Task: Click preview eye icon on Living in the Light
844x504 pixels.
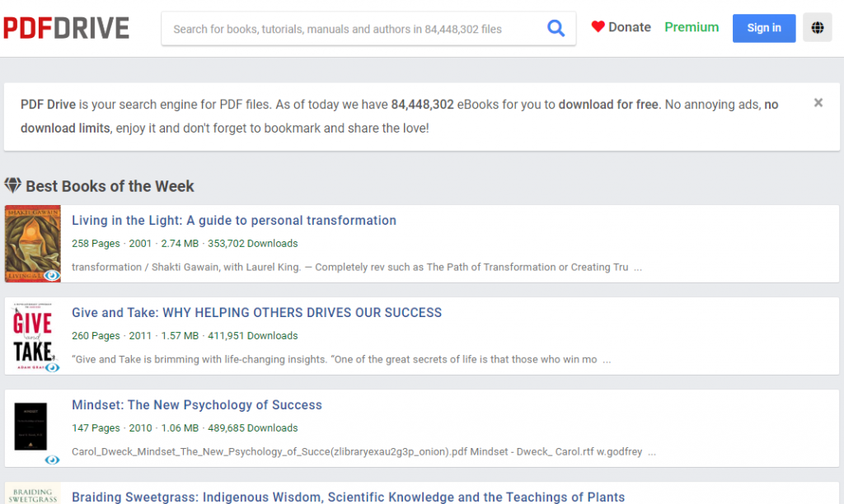Action: click(x=52, y=275)
